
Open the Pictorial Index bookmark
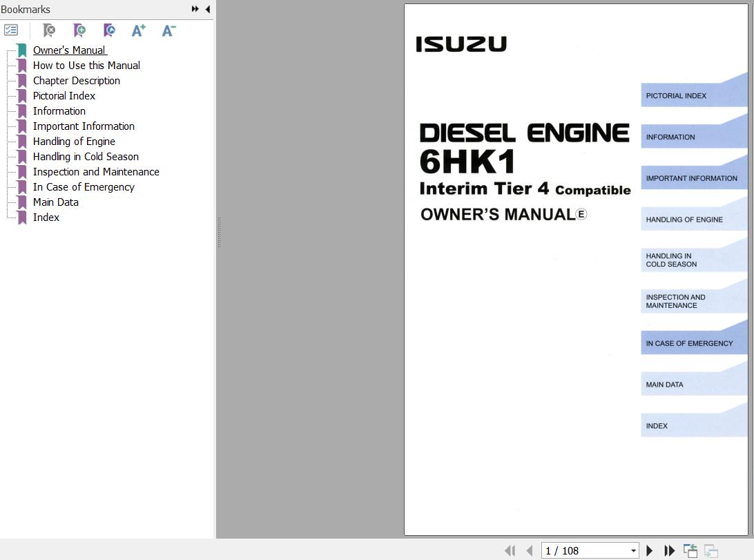[x=64, y=96]
